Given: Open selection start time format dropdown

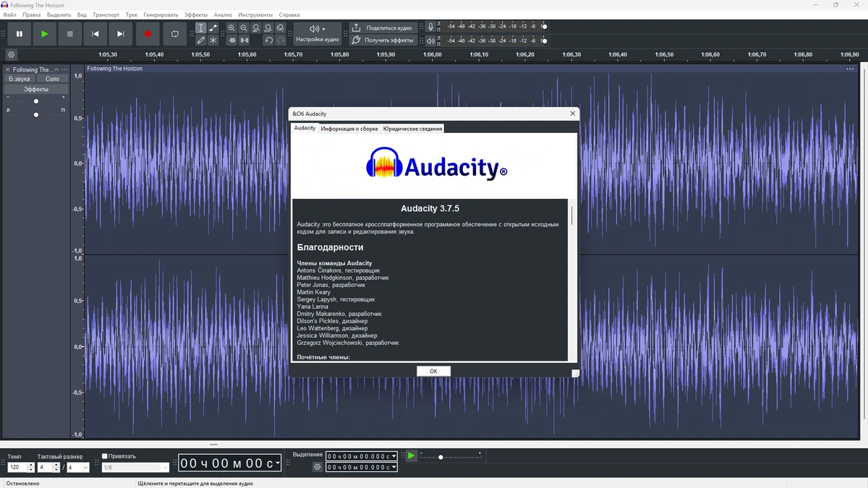Looking at the screenshot, I should pyautogui.click(x=394, y=456).
